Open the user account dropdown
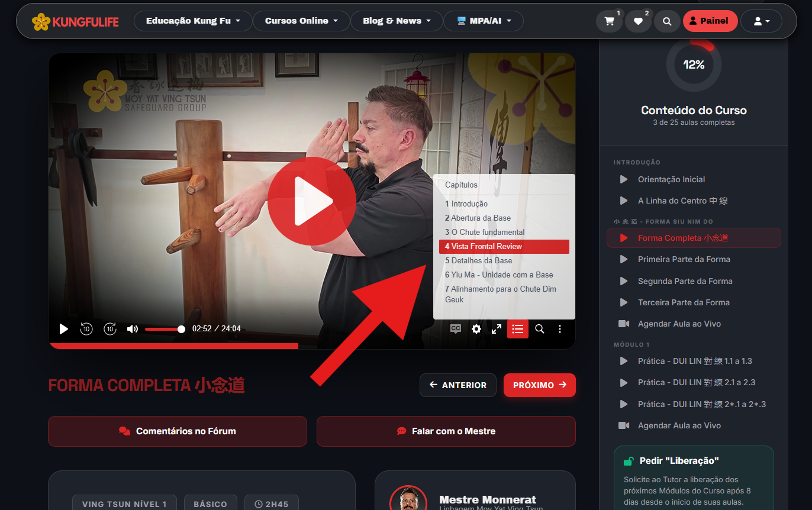Screen dimensions: 812x510 (761, 21)
